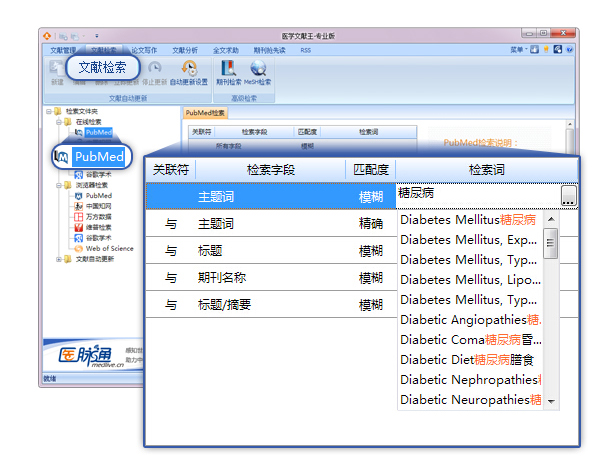Switch to the 论文写作 ribbon tab
Viewport: 614px width, 476px height.
point(144,50)
